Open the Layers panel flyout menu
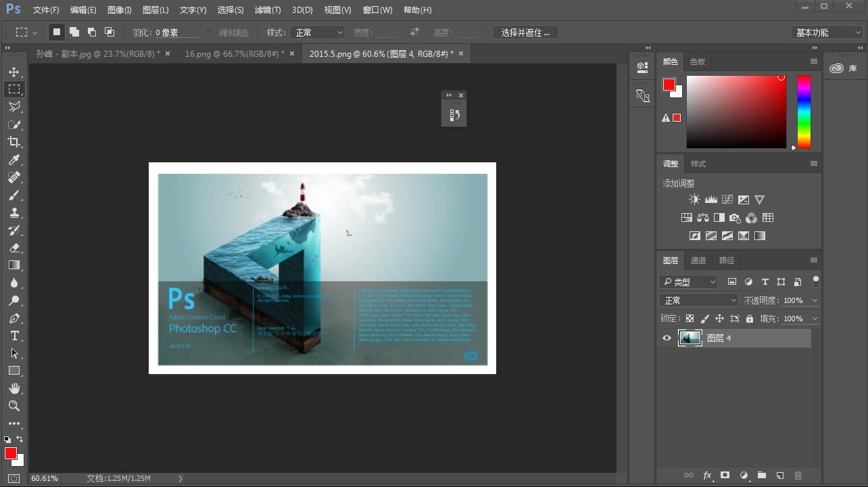Image resolution: width=868 pixels, height=487 pixels. [x=814, y=260]
